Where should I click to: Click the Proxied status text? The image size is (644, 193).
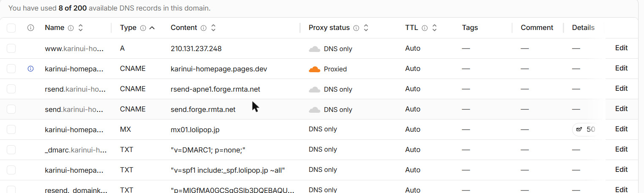[335, 69]
